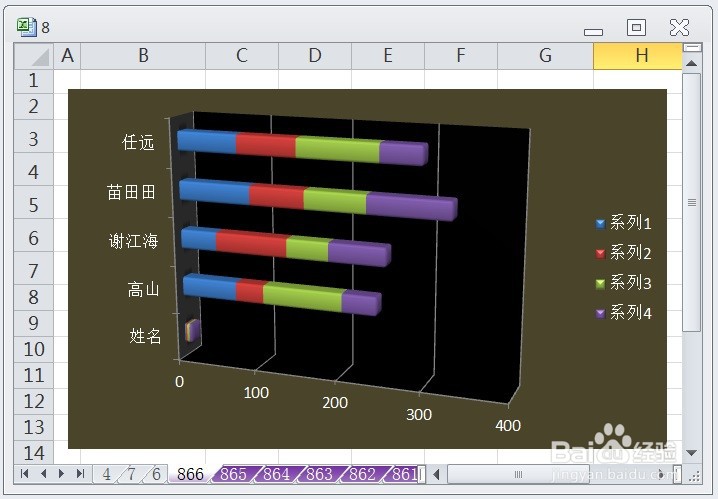Click the vertical split box above scrollbar
The width and height of the screenshot is (718, 499).
pyautogui.click(x=692, y=47)
